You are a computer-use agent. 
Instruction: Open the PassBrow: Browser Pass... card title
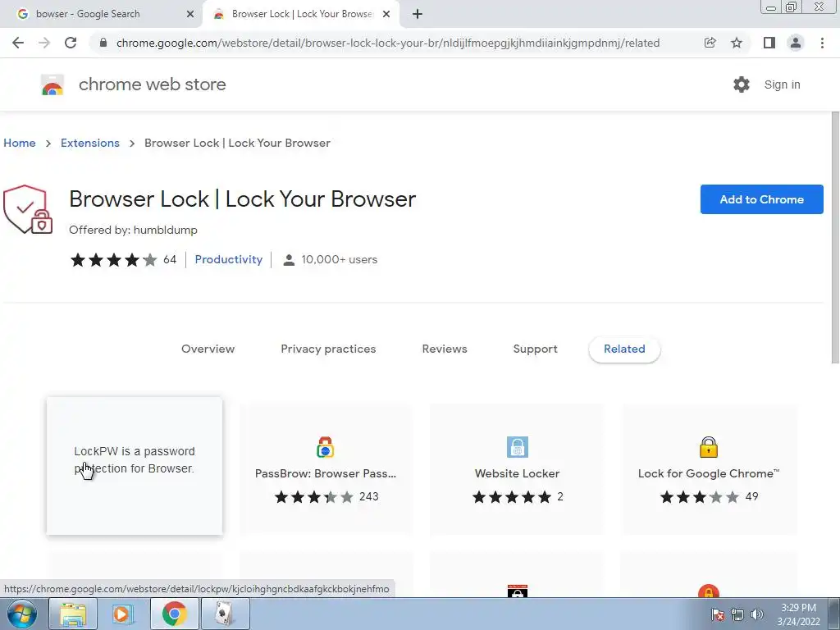325,473
